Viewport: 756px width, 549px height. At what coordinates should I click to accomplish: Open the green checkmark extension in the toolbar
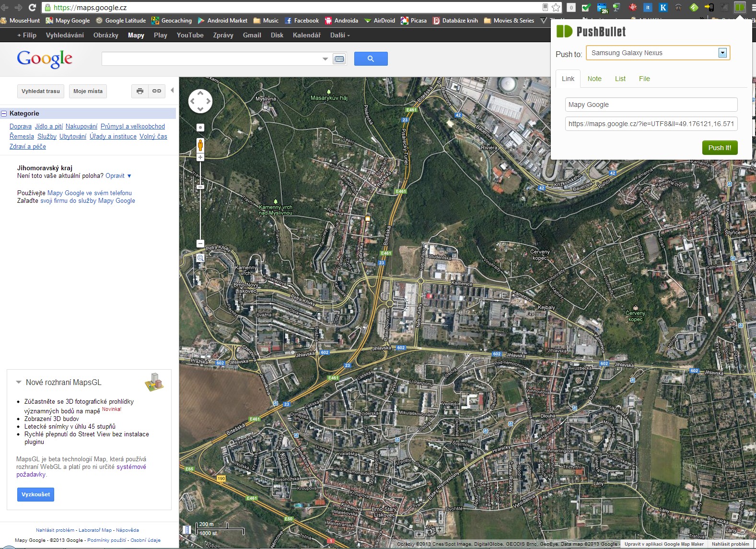[586, 7]
